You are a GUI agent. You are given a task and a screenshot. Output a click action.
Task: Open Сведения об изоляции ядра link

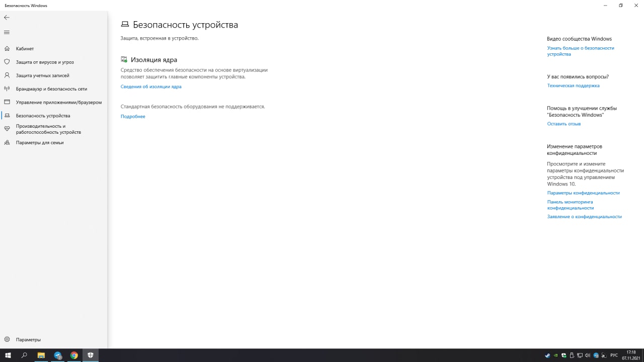tap(151, 86)
